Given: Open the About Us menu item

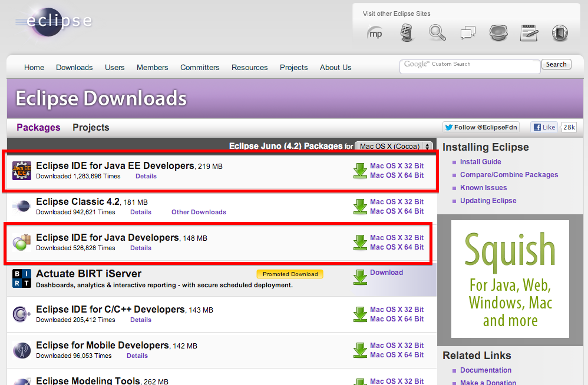Looking at the screenshot, I should [x=336, y=68].
